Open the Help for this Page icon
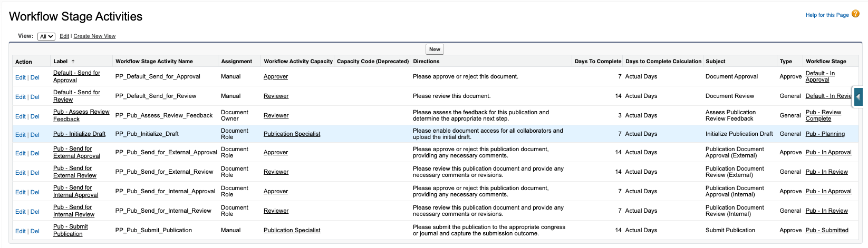The height and width of the screenshot is (248, 868). point(855,14)
